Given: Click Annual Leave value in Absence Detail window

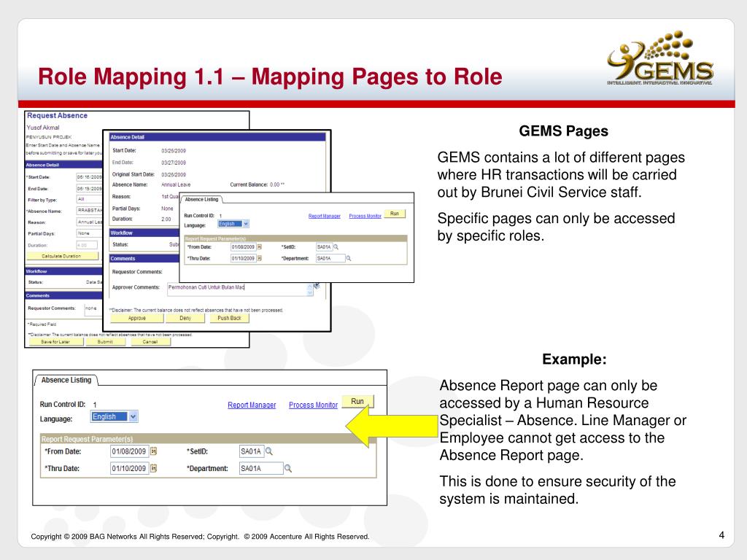Looking at the screenshot, I should coord(176,184).
